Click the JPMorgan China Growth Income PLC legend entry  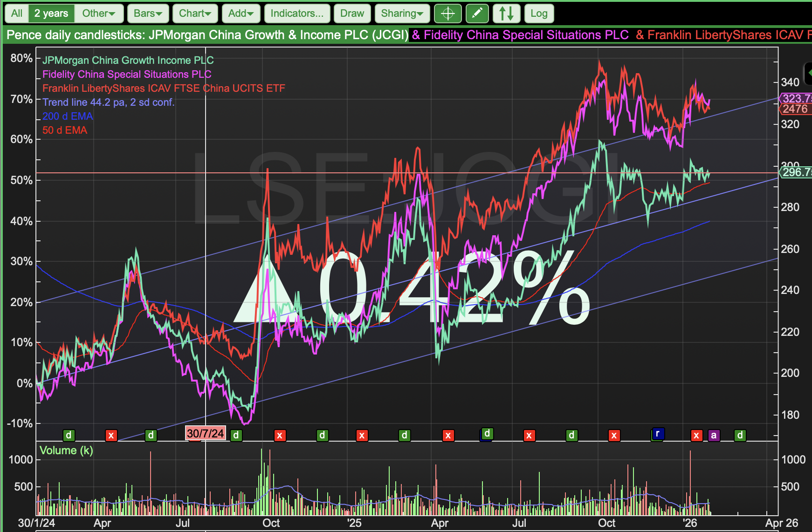coord(128,60)
